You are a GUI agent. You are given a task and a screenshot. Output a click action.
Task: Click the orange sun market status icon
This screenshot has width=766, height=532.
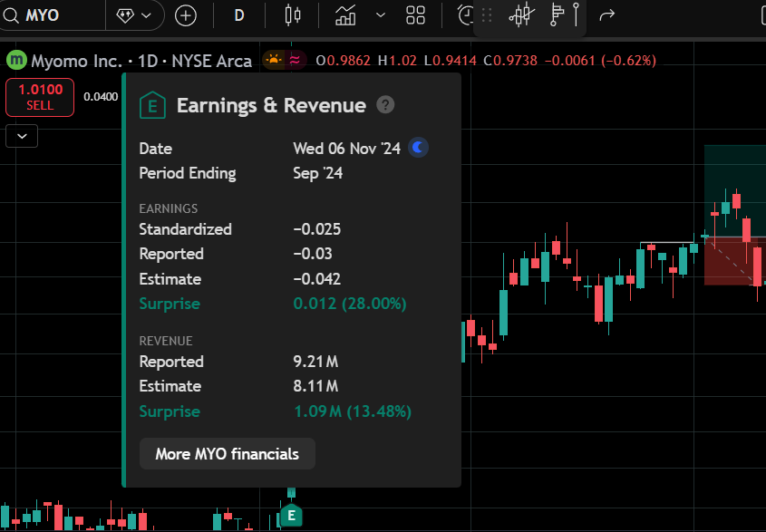pos(274,61)
